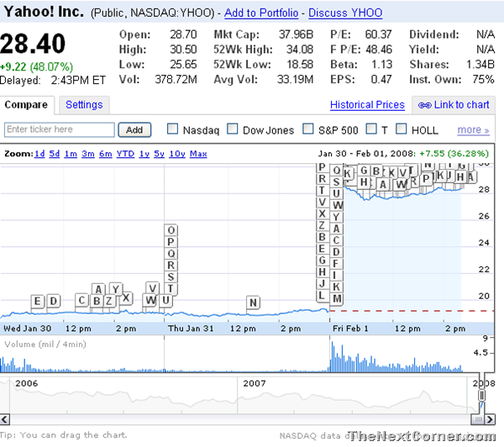
Task: Open the C news flag on Wednesday Jan 30
Action: [x=81, y=300]
